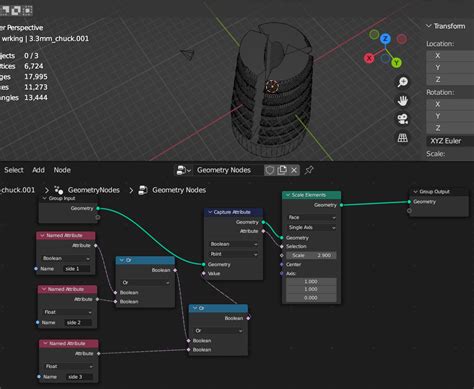This screenshot has height=389, width=474.
Task: Unlink Geometry Nodes tree with X
Action: [x=294, y=170]
